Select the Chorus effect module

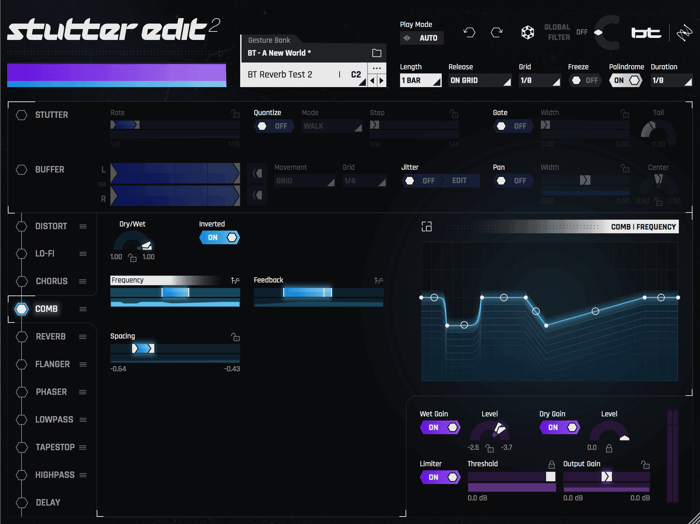tap(51, 282)
